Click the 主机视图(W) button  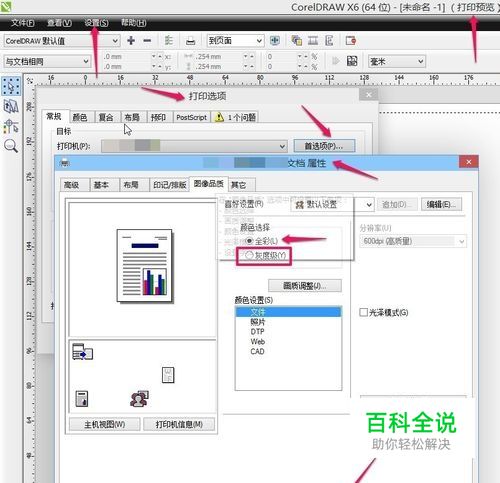click(105, 424)
